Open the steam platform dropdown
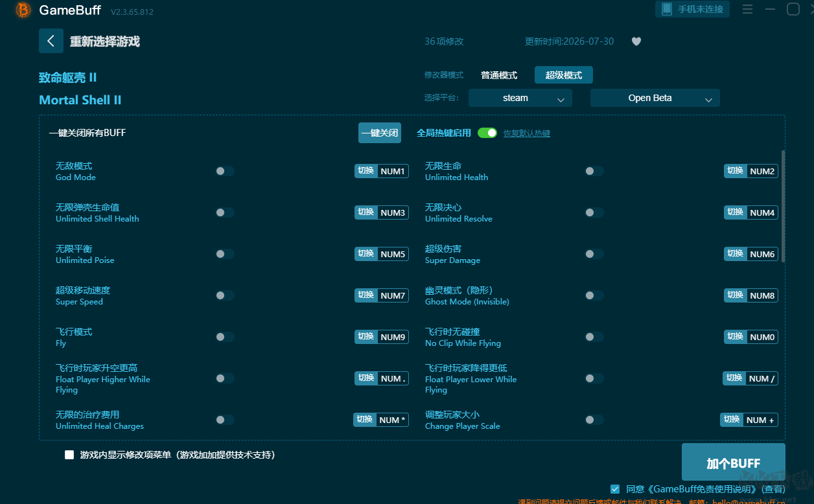This screenshot has height=504, width=814. (520, 98)
